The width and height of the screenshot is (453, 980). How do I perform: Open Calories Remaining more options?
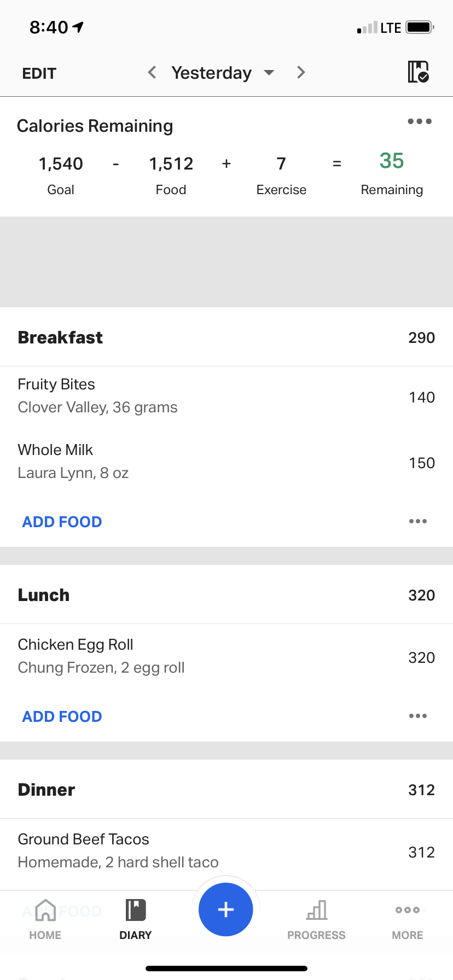coord(419,121)
